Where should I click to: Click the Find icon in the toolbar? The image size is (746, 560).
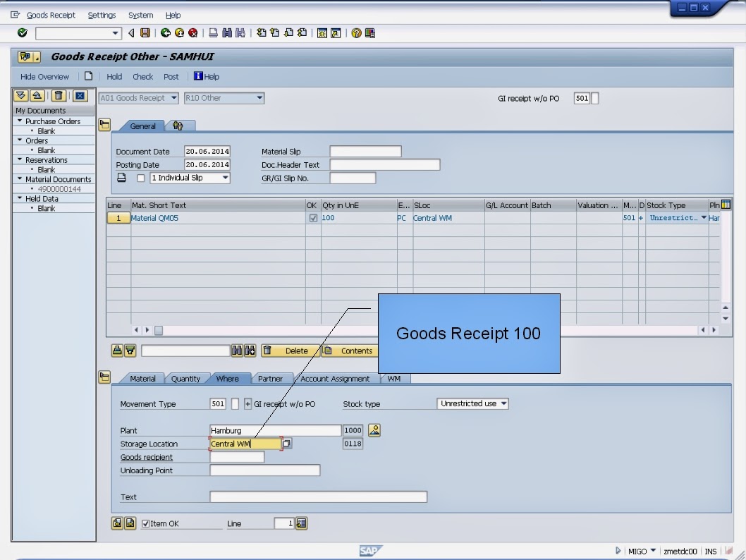pos(226,32)
